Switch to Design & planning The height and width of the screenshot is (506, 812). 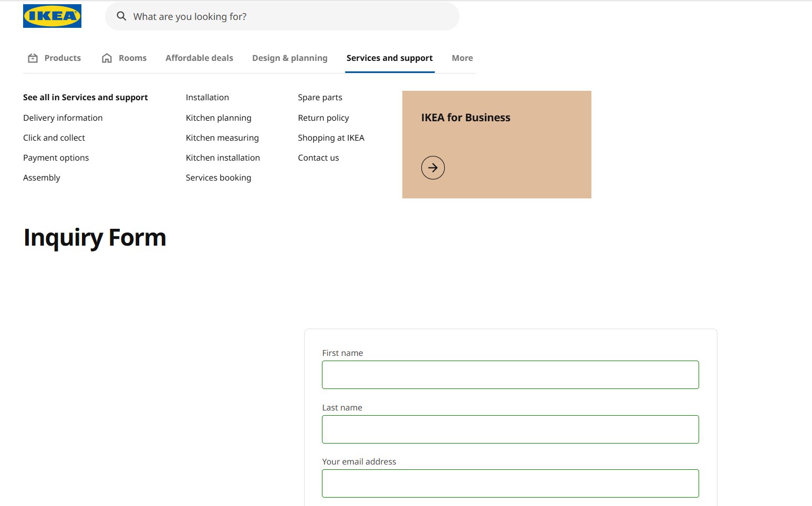pos(290,58)
